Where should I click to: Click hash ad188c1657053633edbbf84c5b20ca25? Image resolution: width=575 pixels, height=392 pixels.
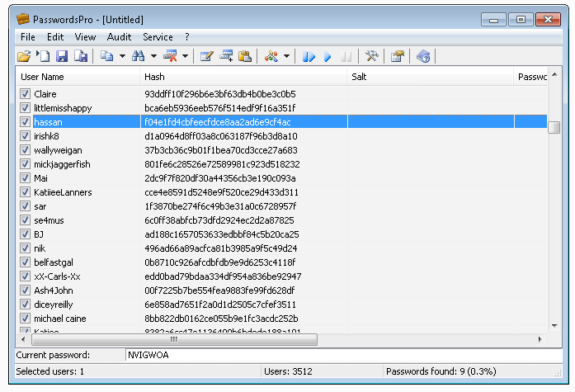click(222, 234)
